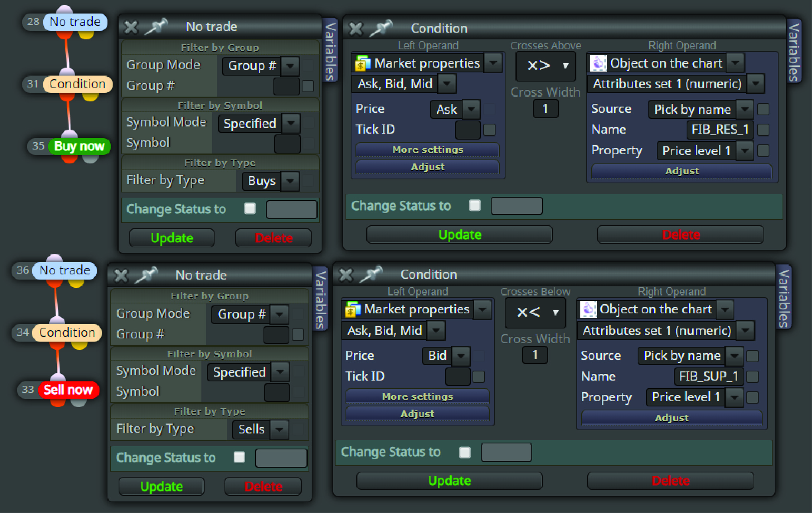
Task: Open Variables tab of top Condition panel
Action: [794, 51]
